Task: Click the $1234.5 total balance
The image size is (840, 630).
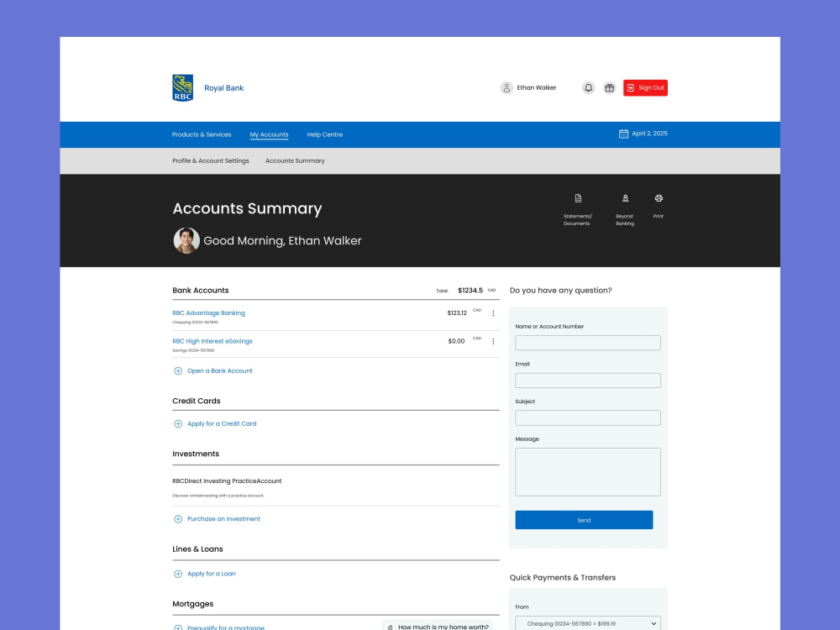Action: [x=470, y=291]
